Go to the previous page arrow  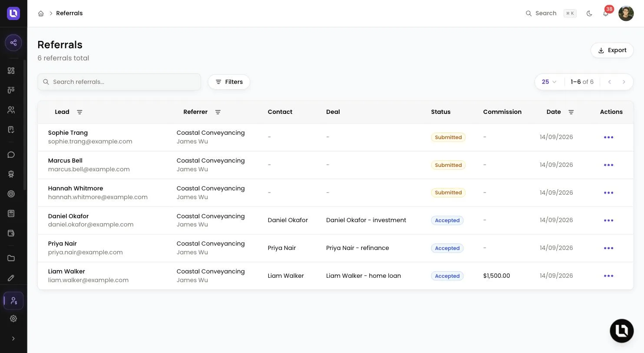point(609,82)
